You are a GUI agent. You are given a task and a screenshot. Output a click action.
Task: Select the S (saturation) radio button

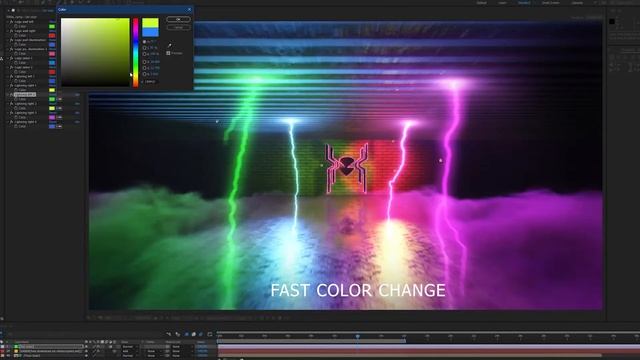[x=144, y=48]
